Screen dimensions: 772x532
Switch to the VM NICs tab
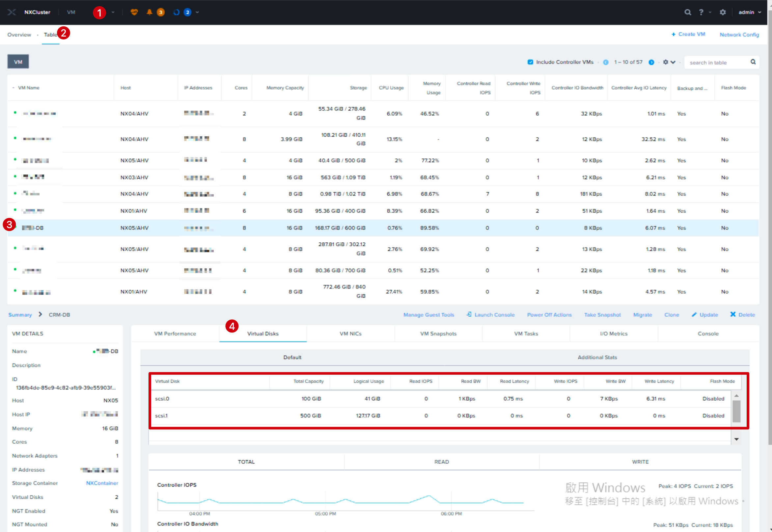click(350, 334)
